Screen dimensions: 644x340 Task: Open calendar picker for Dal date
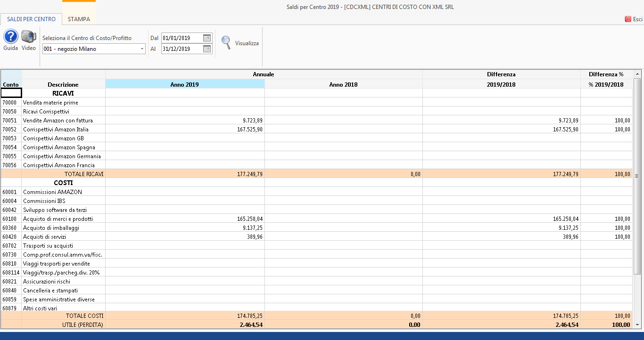click(207, 38)
